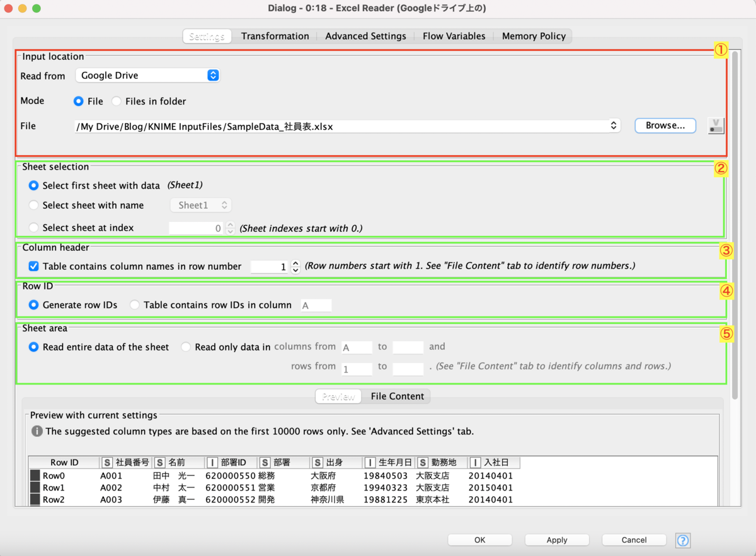This screenshot has height=556, width=756.
Task: Click the Integer type icon of 入社日 column
Action: pyautogui.click(x=476, y=463)
